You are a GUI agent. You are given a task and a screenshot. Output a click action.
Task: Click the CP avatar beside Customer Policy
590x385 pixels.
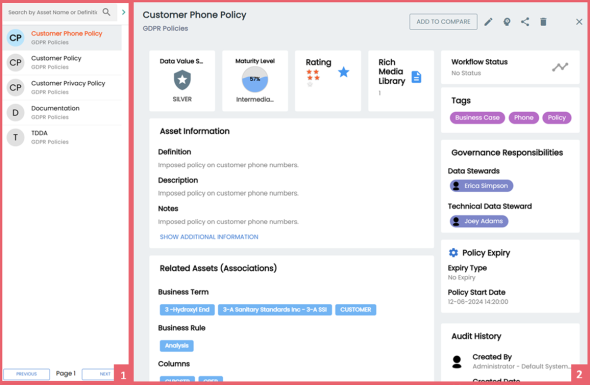pyautogui.click(x=15, y=62)
